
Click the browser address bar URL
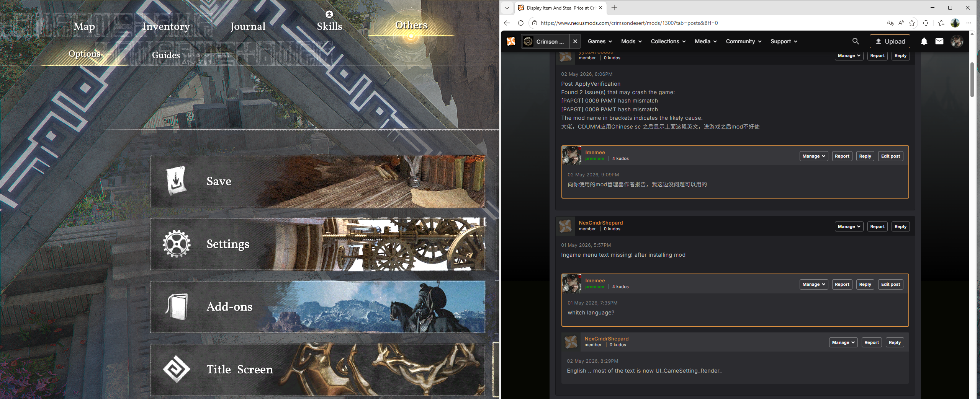629,23
